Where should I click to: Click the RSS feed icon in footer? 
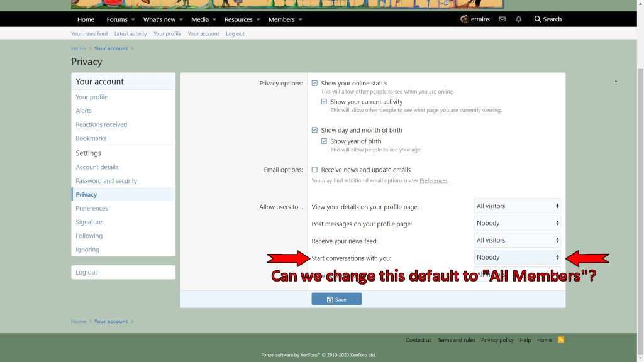click(x=561, y=340)
